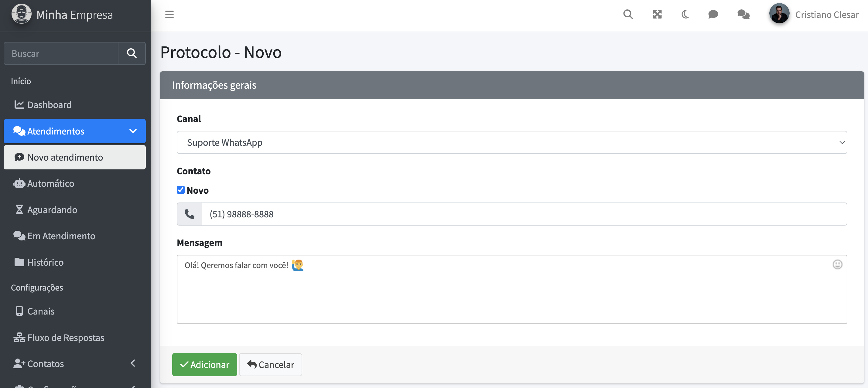The width and height of the screenshot is (868, 388).
Task: Open the top bar search icon
Action: [x=628, y=15]
